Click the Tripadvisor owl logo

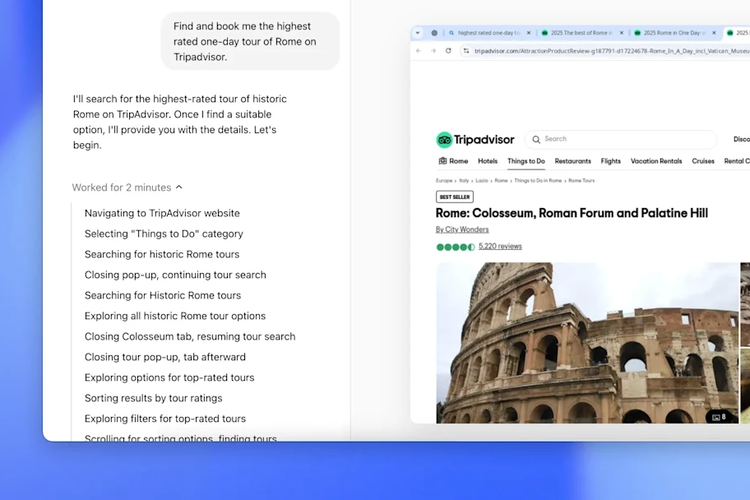[x=445, y=140]
